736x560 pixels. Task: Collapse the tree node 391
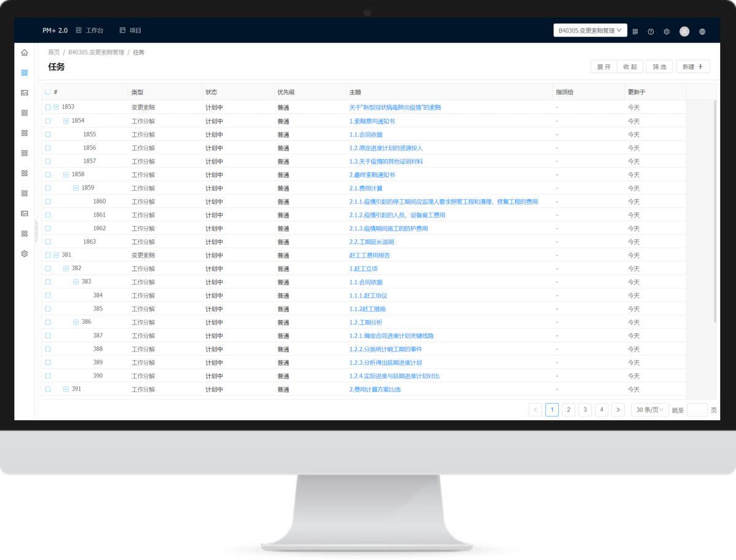66,389
